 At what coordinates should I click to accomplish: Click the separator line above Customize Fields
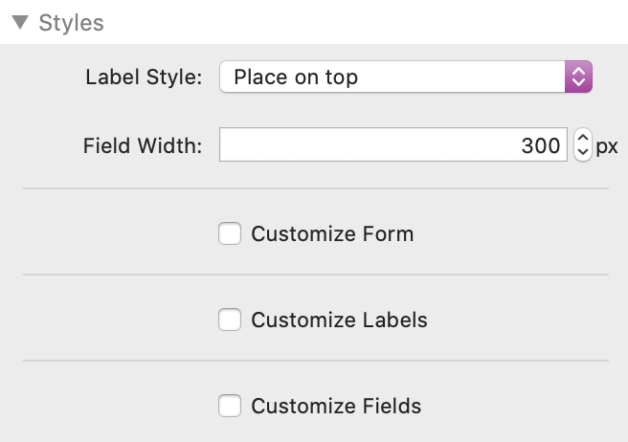tap(315, 361)
